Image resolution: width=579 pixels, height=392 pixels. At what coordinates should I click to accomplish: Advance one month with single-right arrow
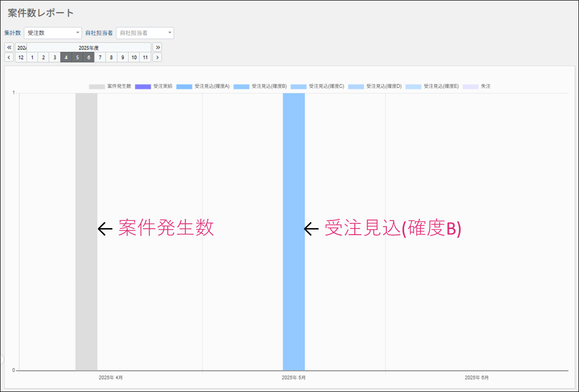158,57
